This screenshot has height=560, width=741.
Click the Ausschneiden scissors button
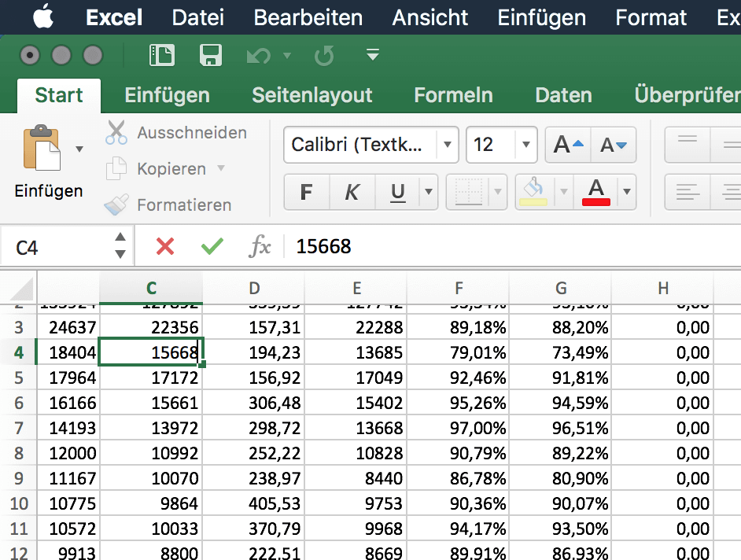(175, 133)
